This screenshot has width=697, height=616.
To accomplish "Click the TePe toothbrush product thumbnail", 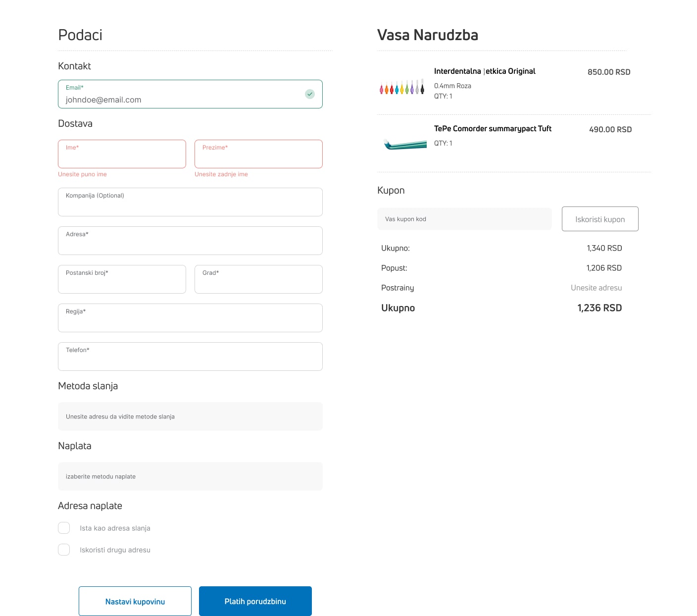I will [x=405, y=144].
